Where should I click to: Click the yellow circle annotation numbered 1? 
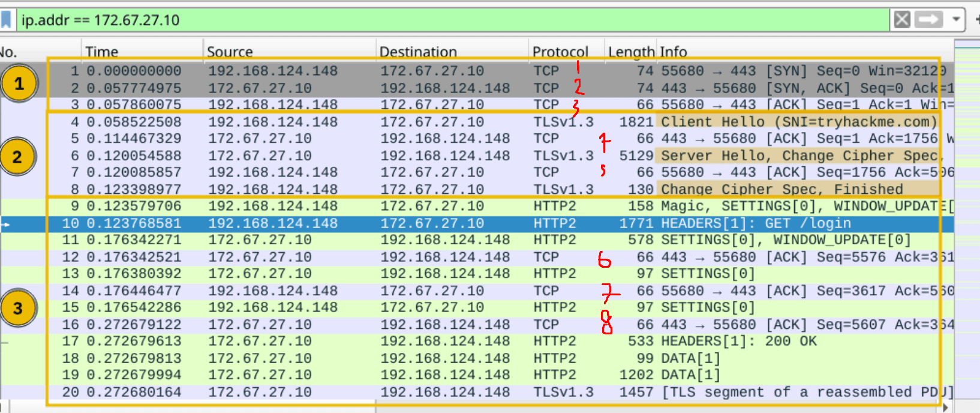pyautogui.click(x=19, y=83)
